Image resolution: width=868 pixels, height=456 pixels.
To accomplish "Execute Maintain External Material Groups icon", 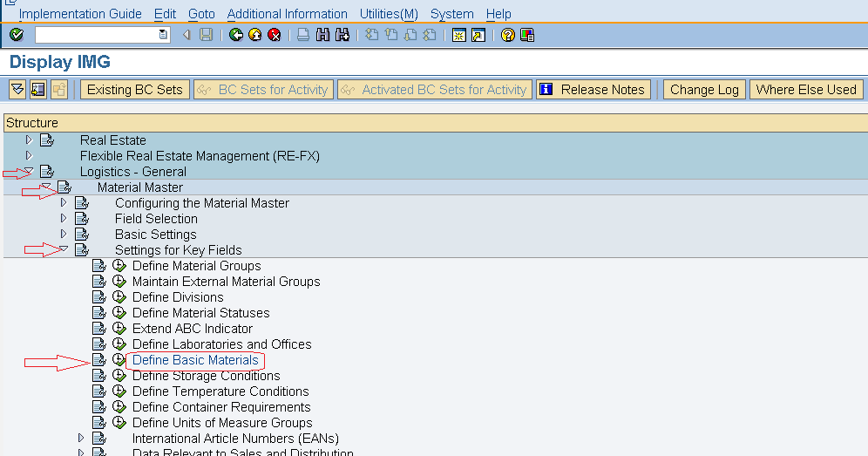I will point(119,281).
